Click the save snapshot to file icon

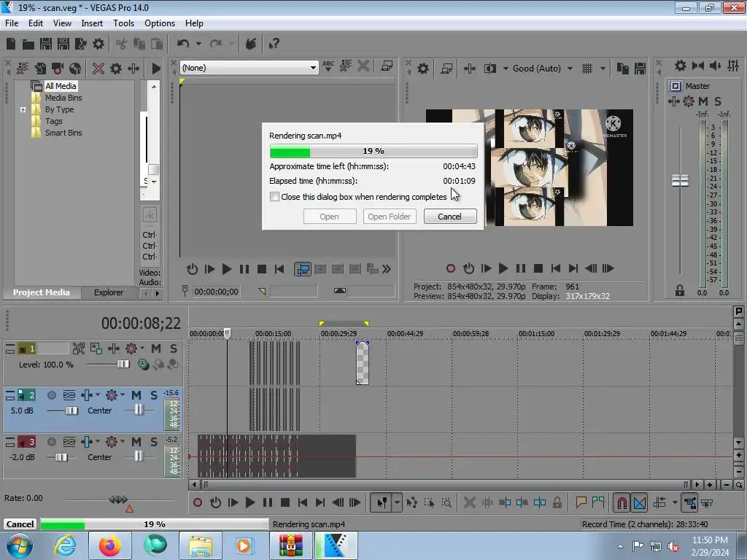click(640, 69)
